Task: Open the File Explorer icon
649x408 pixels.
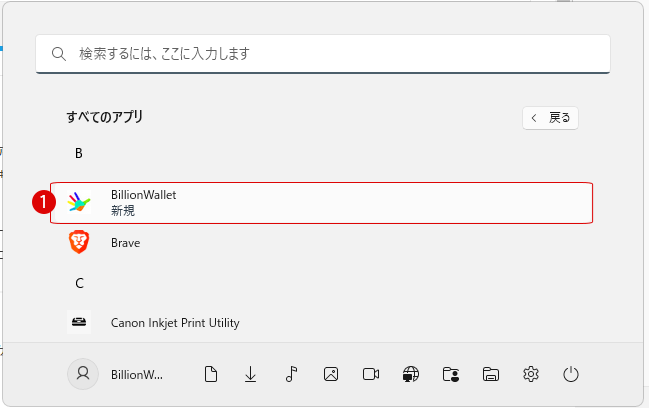Action: pos(490,374)
